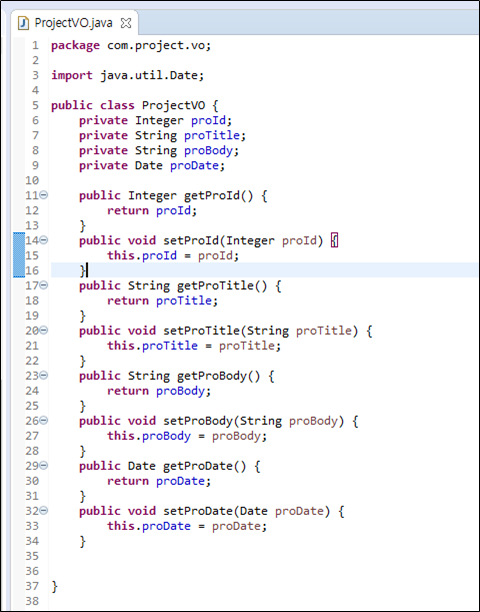Click the 'import' keyword on line 3
Image resolution: width=480 pixels, height=612 pixels.
tap(72, 75)
